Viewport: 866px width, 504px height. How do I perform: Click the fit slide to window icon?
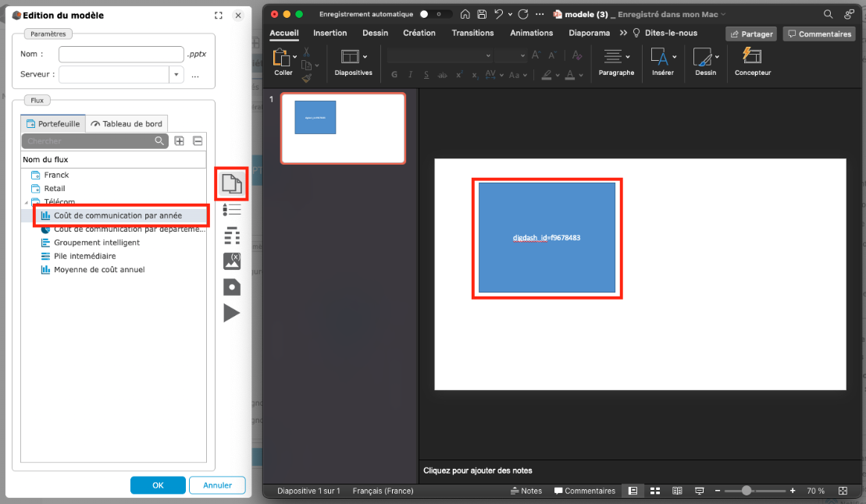pos(843,491)
